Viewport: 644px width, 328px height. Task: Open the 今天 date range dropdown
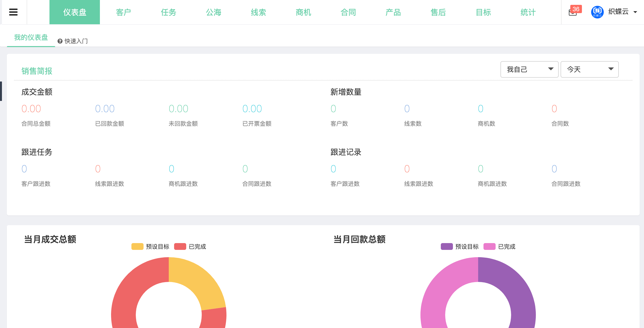click(589, 69)
